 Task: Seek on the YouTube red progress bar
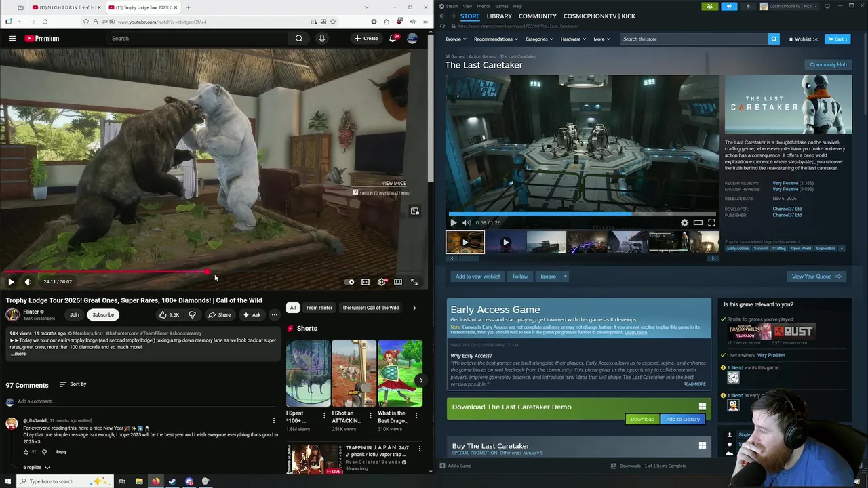(x=214, y=272)
